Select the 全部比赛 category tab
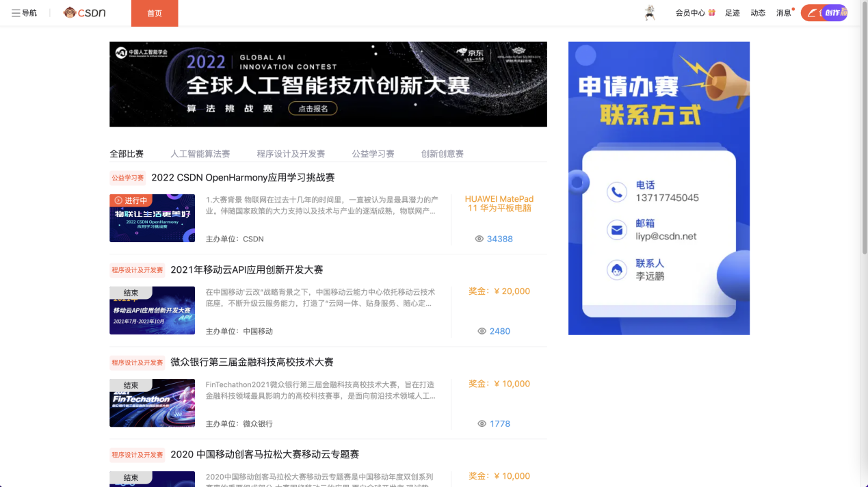The width and height of the screenshot is (868, 487). [127, 154]
